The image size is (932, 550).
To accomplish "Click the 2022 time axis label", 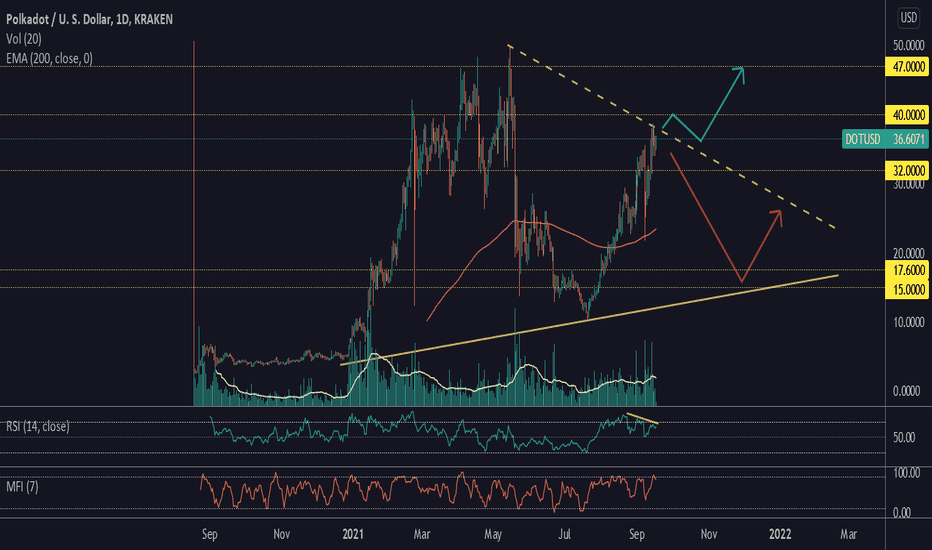I will tap(780, 534).
